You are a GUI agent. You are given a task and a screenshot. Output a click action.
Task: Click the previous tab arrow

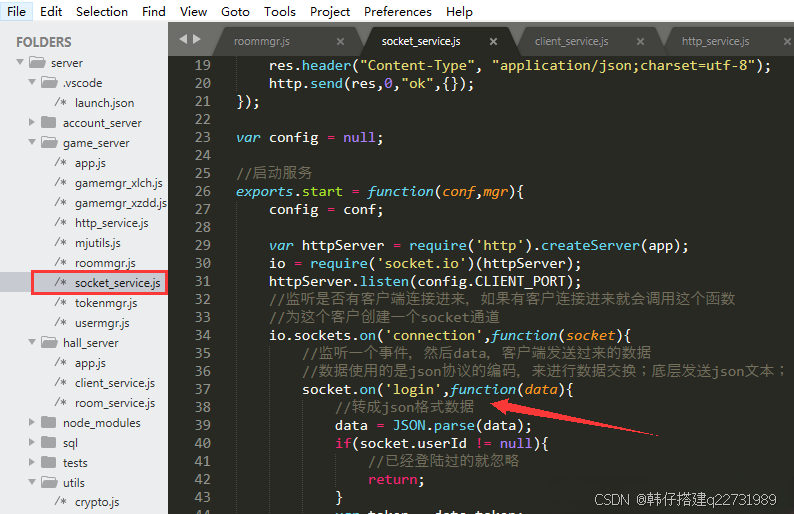pyautogui.click(x=183, y=39)
